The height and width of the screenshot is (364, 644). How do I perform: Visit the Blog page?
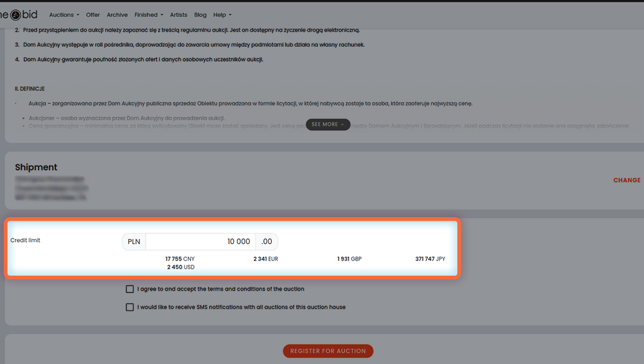200,15
